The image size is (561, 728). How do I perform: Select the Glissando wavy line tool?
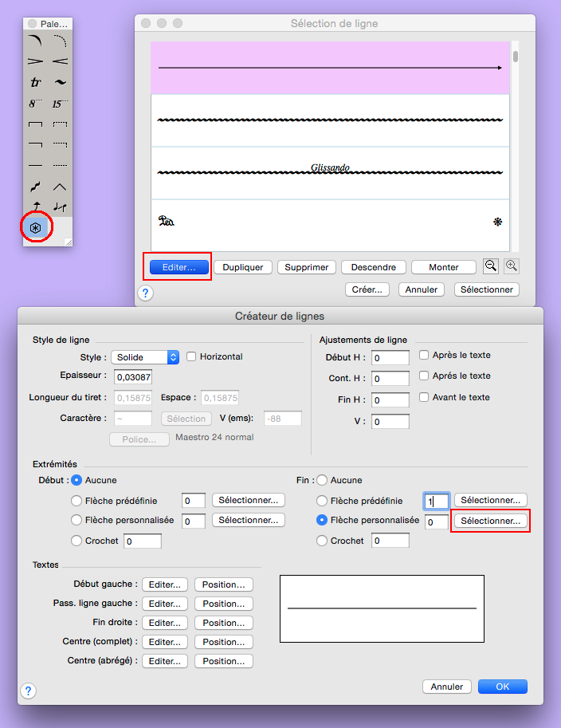pos(36,186)
